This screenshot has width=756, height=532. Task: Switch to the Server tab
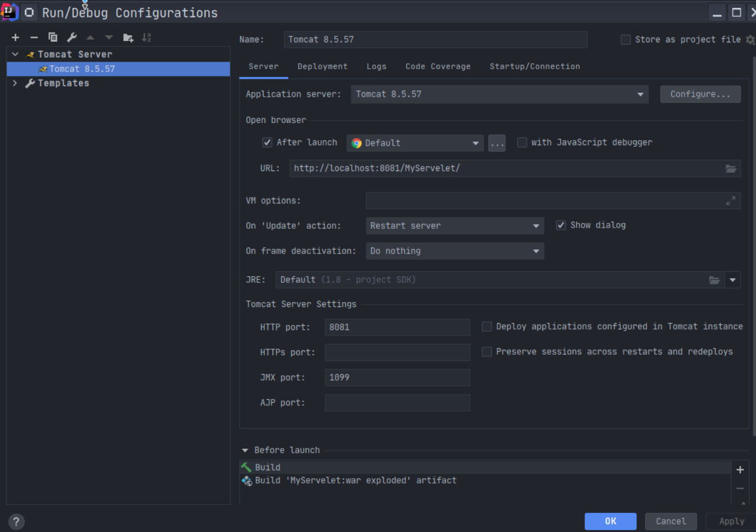tap(264, 67)
